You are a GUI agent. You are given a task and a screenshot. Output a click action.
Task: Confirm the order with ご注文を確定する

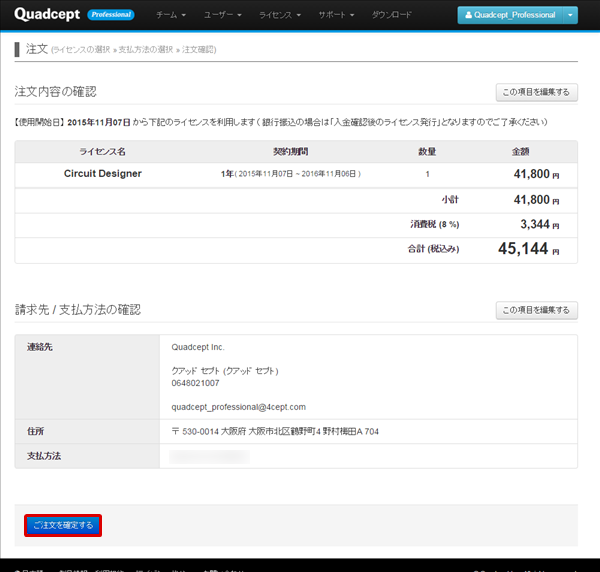(63, 525)
